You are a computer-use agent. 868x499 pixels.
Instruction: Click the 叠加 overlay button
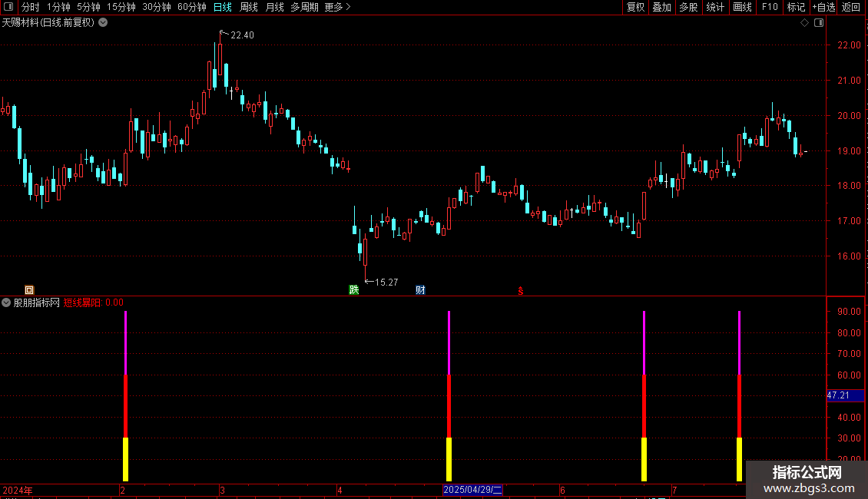tap(662, 7)
